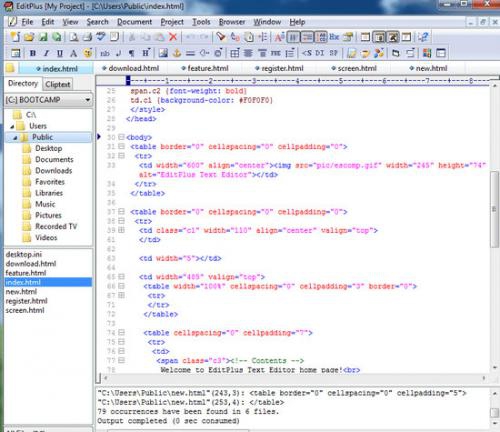Switch to the Cliptext panel tab
The image size is (500, 432).
click(x=58, y=84)
